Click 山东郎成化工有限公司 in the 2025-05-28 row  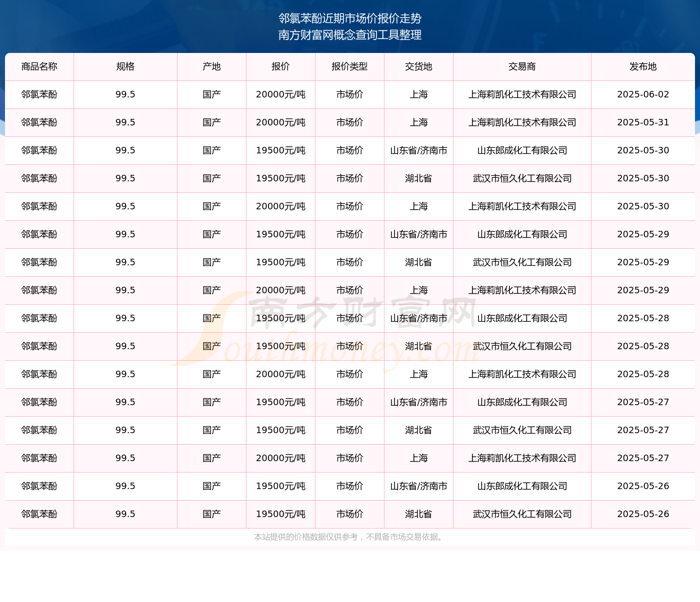coord(522,318)
